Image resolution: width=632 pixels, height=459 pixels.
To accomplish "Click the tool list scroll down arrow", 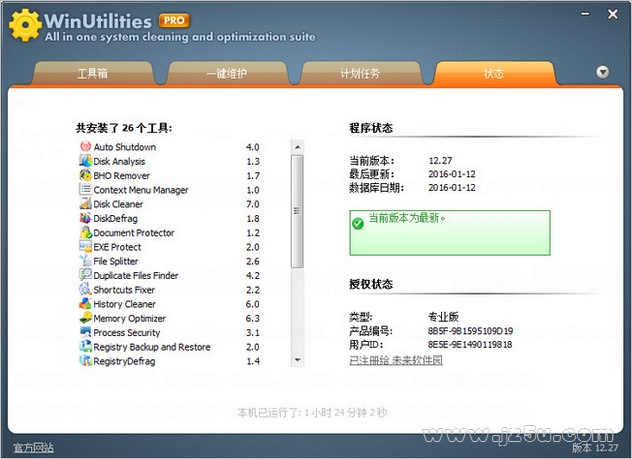I will (x=297, y=359).
